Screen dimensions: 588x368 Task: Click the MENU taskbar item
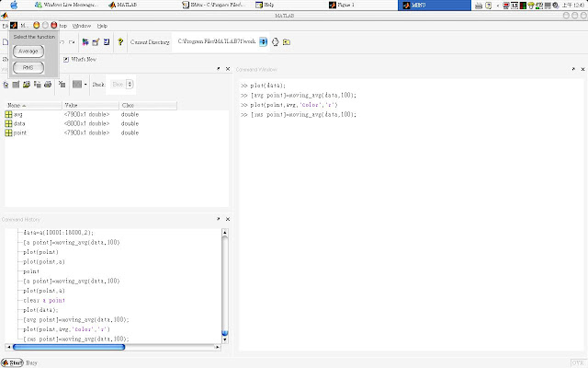pyautogui.click(x=435, y=6)
